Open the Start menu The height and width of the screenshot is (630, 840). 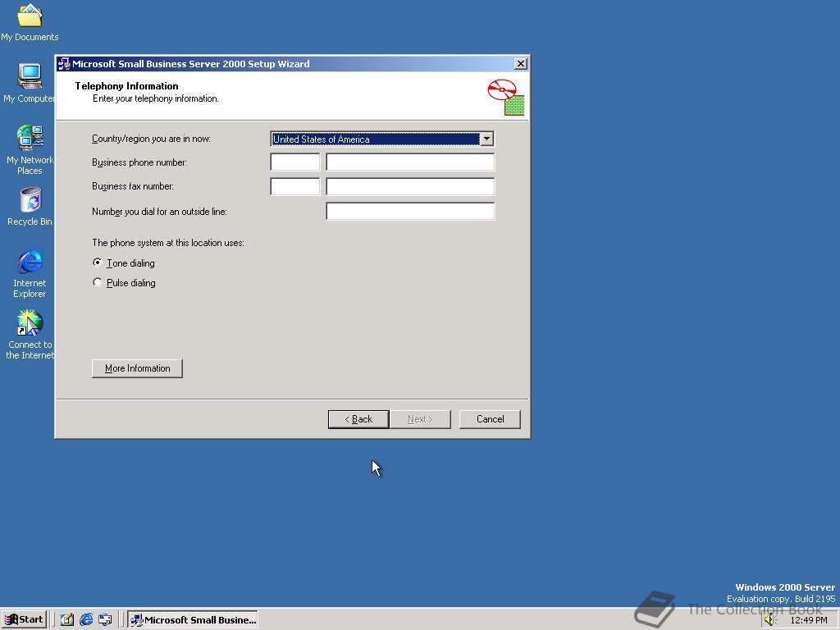[24, 619]
